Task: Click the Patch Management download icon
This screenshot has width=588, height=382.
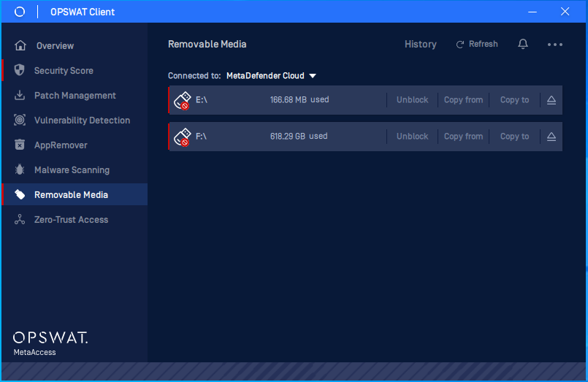Action: (x=20, y=95)
